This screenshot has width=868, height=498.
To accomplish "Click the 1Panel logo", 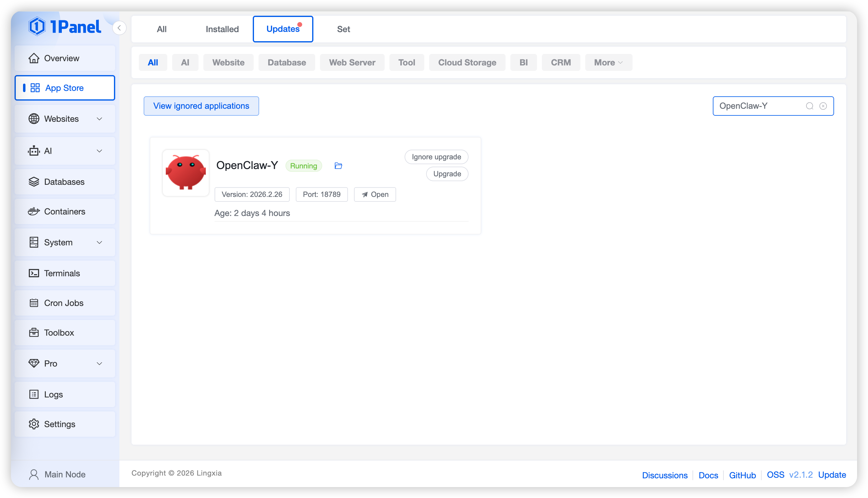I will (x=65, y=27).
